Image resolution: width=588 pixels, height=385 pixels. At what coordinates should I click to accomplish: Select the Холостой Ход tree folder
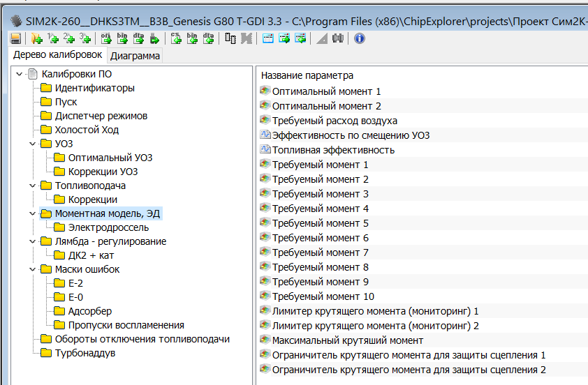point(87,130)
